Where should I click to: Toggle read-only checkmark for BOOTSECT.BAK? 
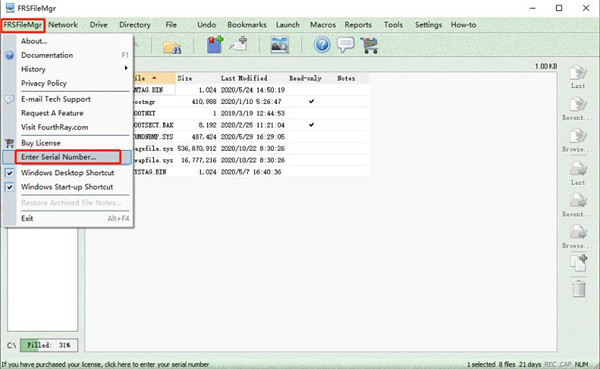tap(311, 125)
